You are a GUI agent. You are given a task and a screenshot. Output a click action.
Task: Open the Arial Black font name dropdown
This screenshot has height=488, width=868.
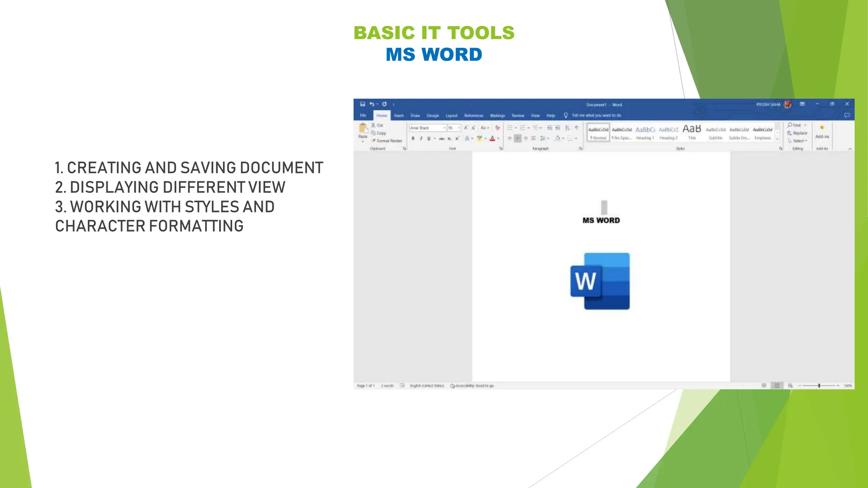(x=444, y=128)
